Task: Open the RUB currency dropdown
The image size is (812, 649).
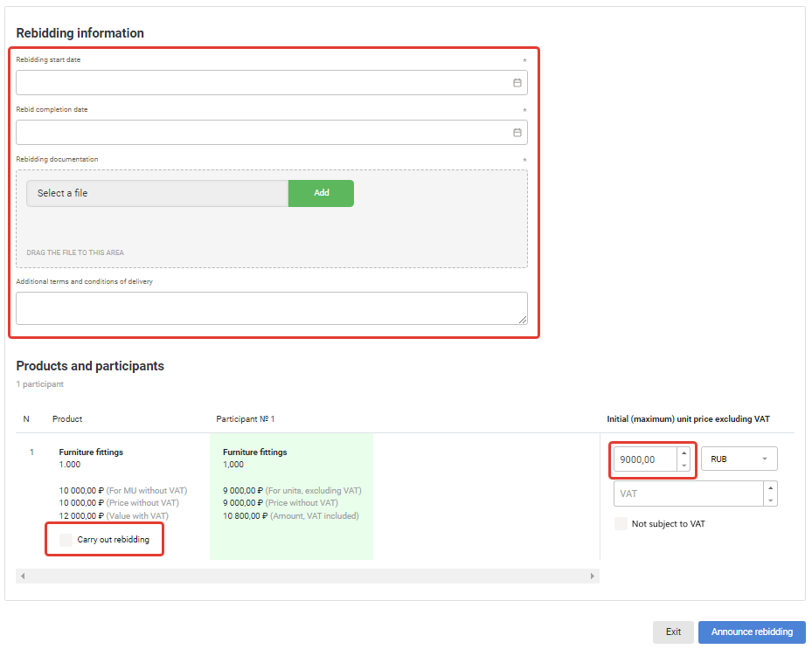Action: point(739,459)
